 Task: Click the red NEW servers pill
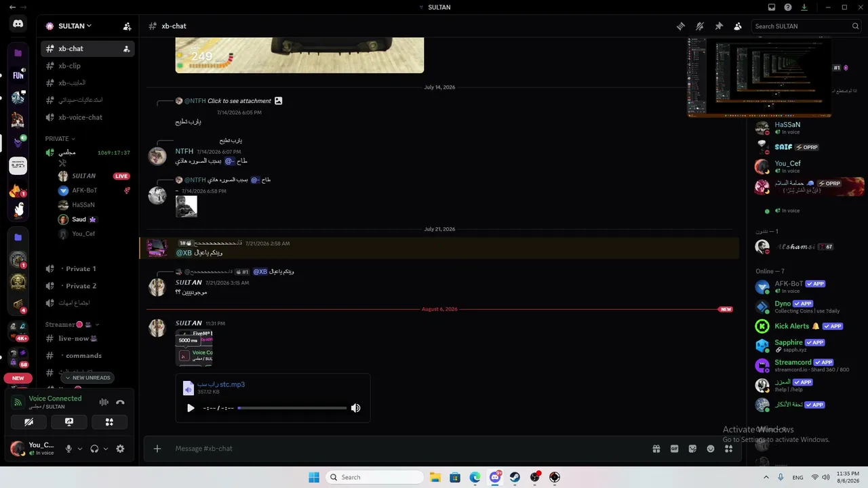(18, 378)
